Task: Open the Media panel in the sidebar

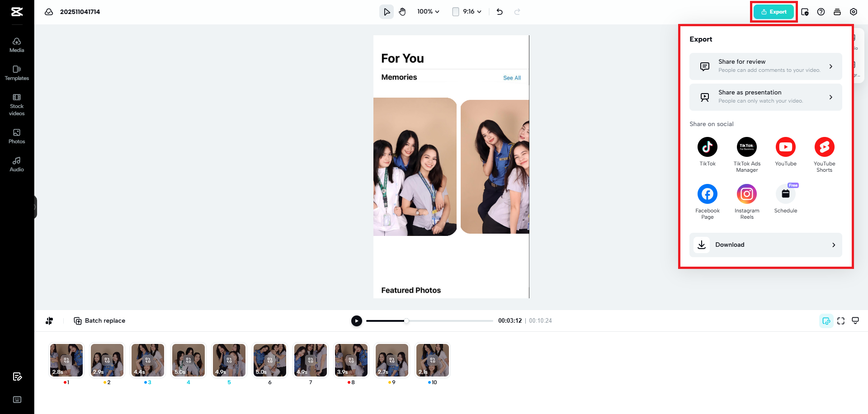Action: tap(17, 44)
